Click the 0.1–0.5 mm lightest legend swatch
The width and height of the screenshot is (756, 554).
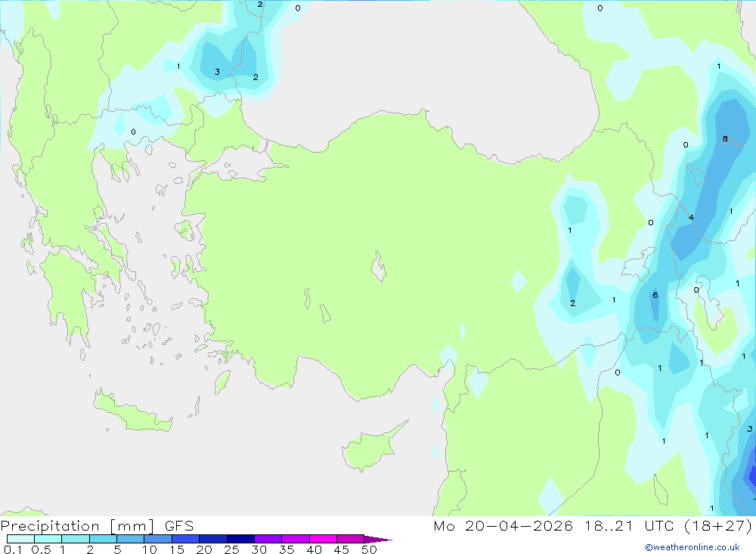[20, 539]
